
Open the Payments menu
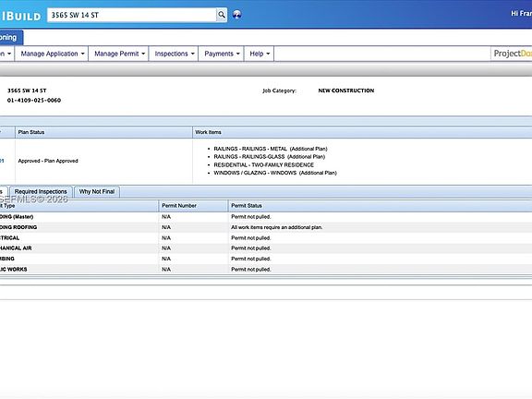[222, 54]
